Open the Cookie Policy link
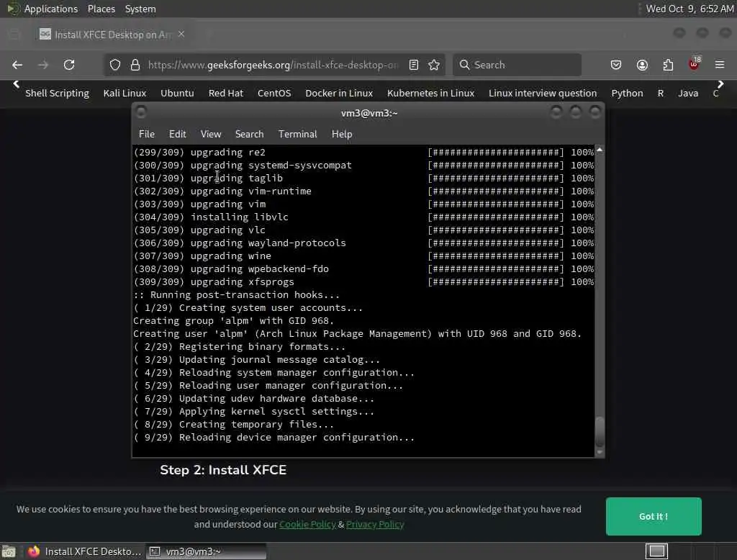This screenshot has height=560, width=737. (x=307, y=524)
